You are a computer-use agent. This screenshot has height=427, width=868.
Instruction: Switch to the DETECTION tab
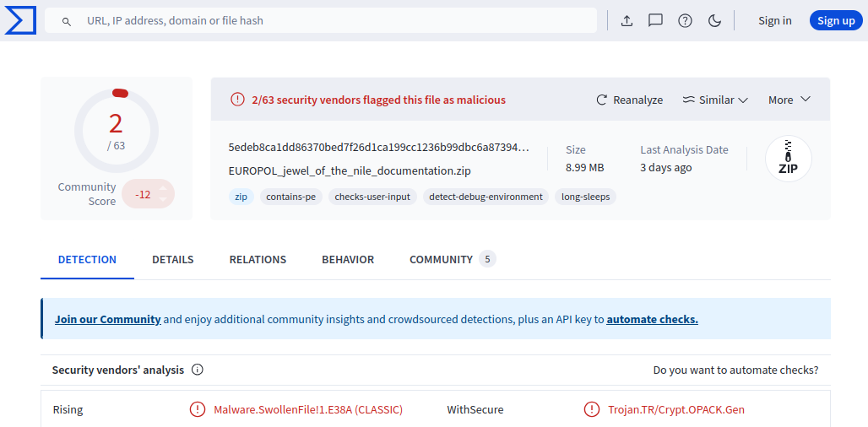click(88, 260)
